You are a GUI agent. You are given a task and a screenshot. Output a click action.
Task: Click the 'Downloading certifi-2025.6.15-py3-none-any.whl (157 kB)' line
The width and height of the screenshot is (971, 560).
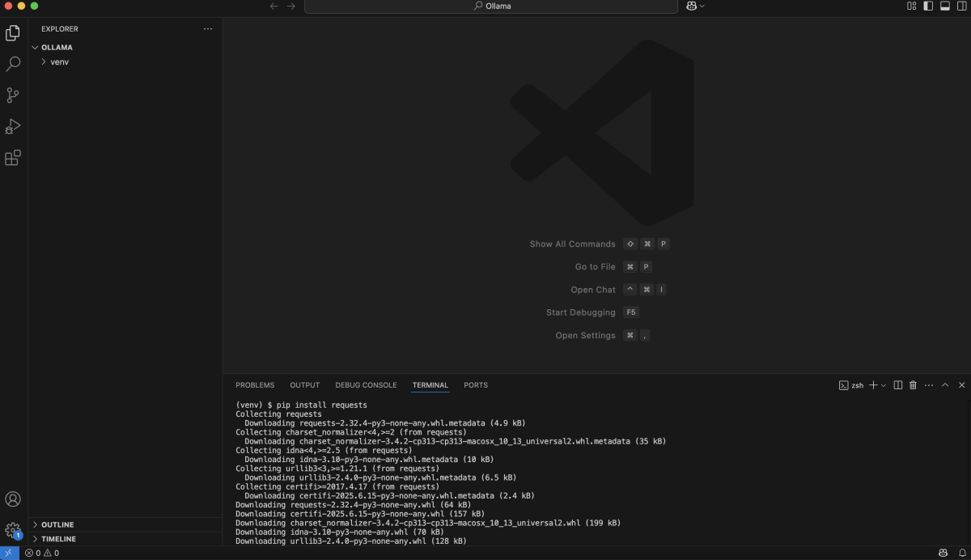click(360, 514)
